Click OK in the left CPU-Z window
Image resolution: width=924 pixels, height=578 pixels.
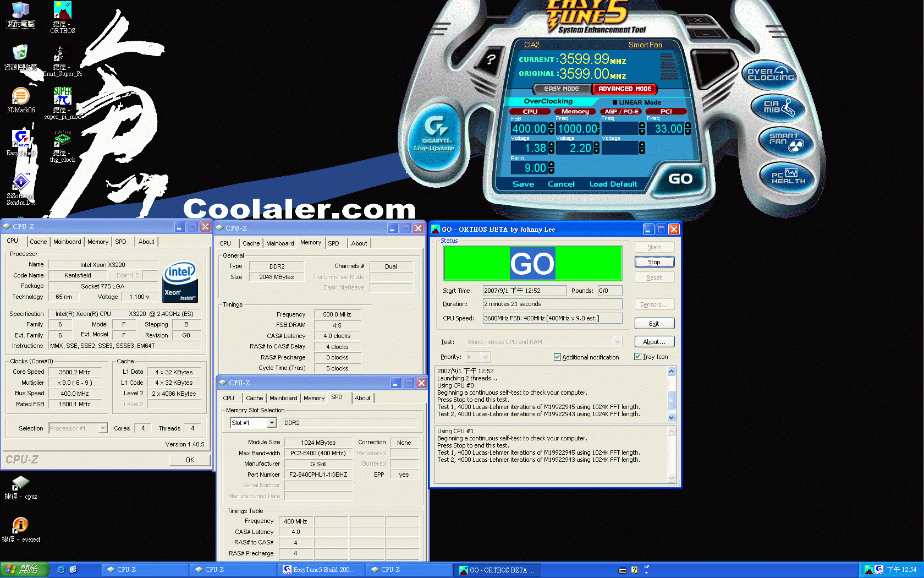point(190,460)
